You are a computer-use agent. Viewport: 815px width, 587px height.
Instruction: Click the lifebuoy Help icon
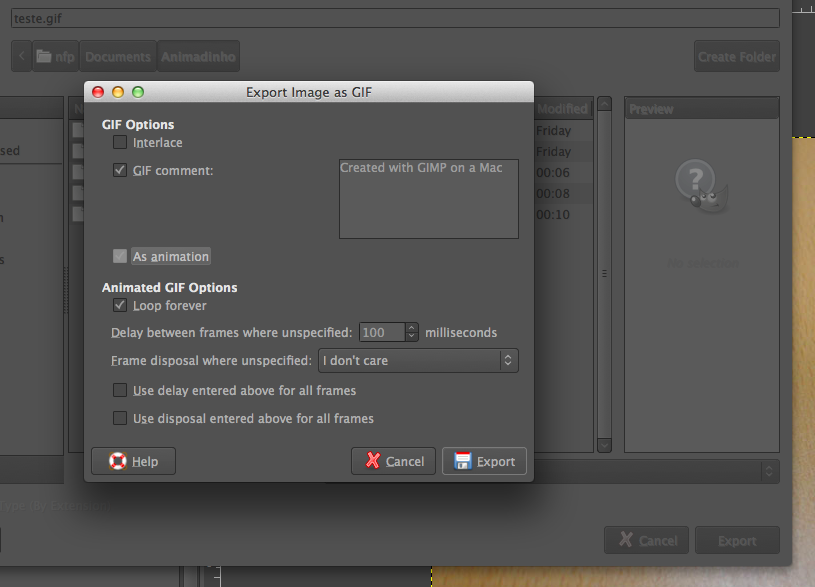coord(117,461)
